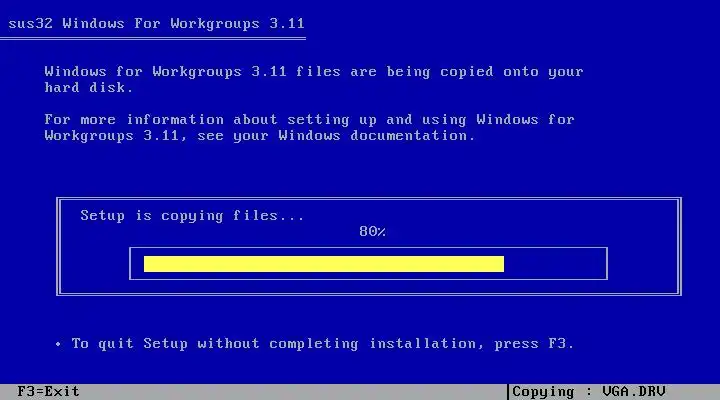
Task: Click the 'Setup is copying files...' label
Action: (x=192, y=216)
